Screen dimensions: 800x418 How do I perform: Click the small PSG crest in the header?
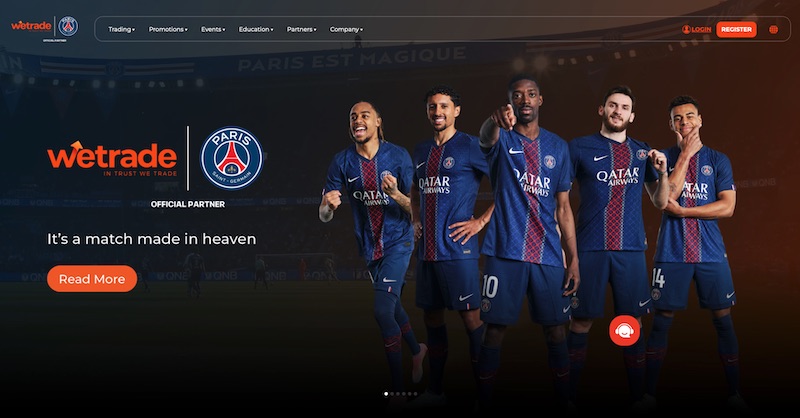click(68, 26)
